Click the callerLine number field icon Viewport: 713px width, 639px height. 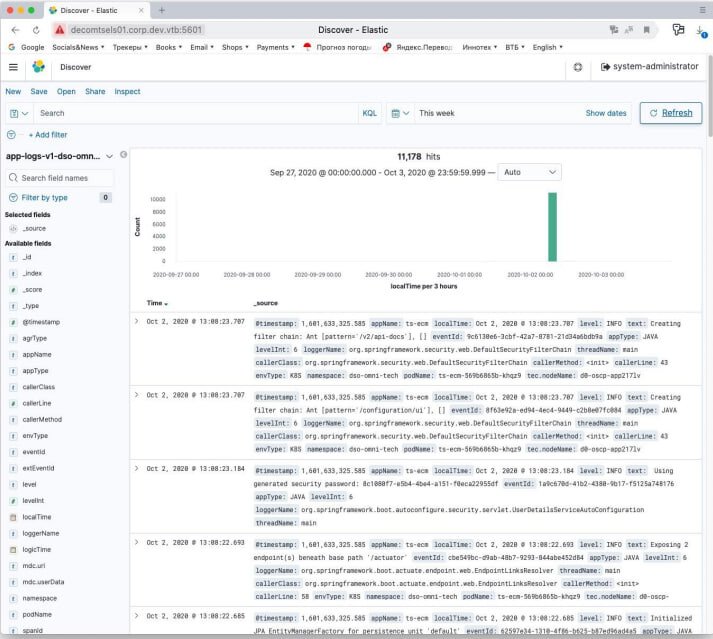coord(13,403)
